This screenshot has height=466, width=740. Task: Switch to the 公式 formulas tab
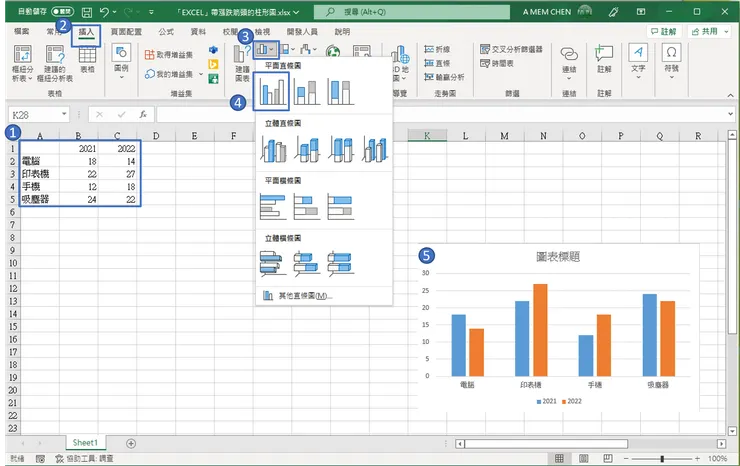[166, 32]
